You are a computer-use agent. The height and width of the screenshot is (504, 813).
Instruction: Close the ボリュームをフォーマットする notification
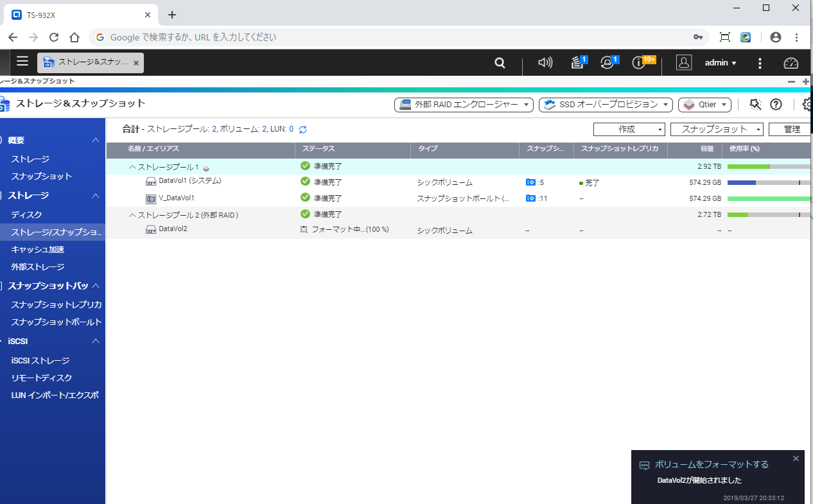[x=796, y=458]
